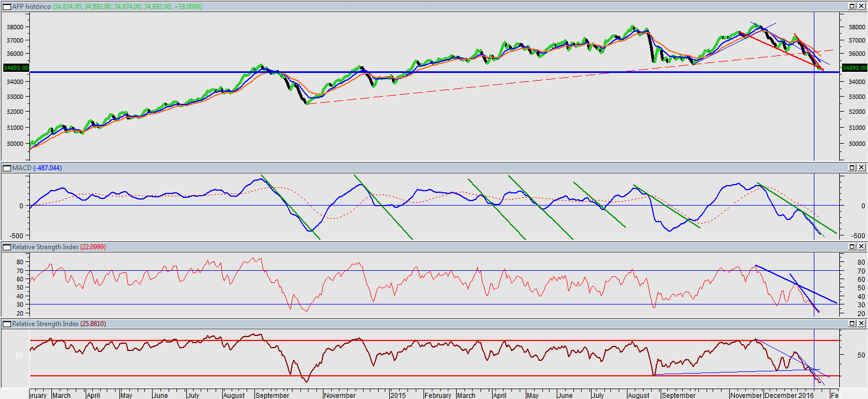Viewport: 868px width, 399px height.
Task: Click the 2015 label on the date axis
Action: point(398,395)
